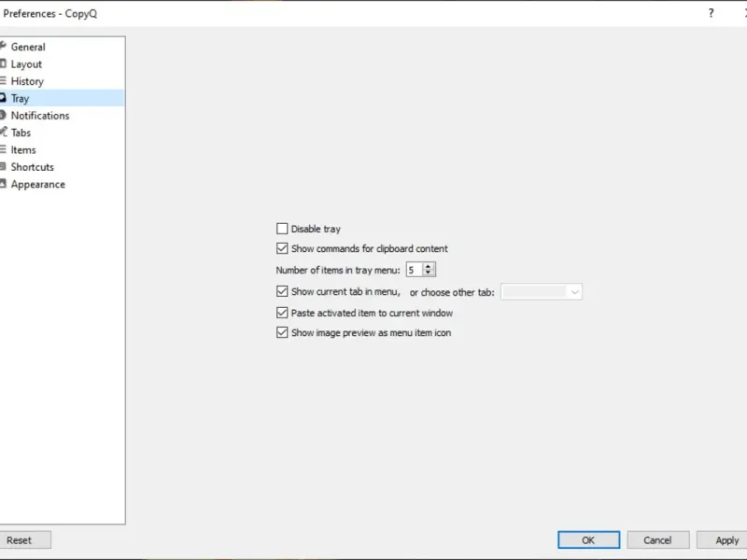Go to the History label
Screen dimensions: 747x560
27,81
